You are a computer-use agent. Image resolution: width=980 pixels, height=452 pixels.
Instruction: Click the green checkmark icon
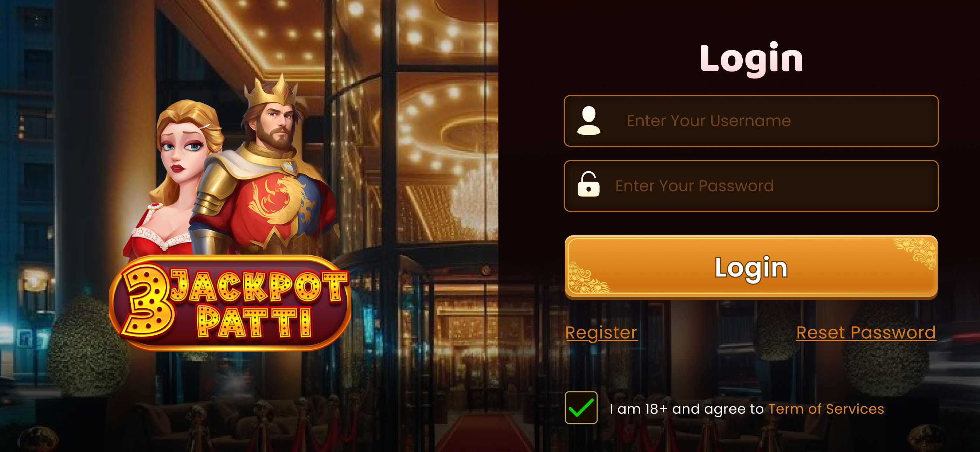coord(581,408)
